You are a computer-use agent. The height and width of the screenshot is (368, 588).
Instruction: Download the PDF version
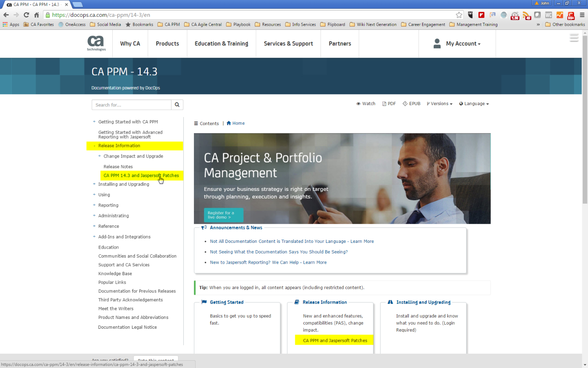(389, 104)
